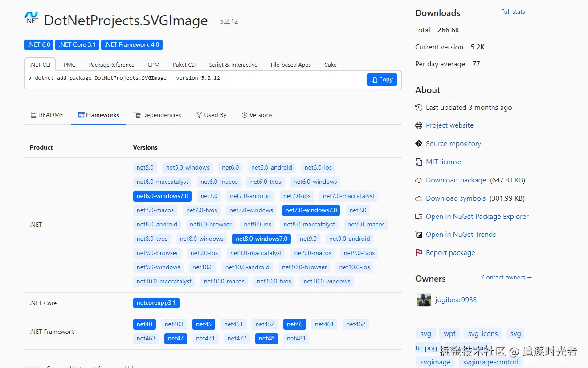Switch to the PMC install tab
Image resolution: width=588 pixels, height=368 pixels.
pyautogui.click(x=69, y=65)
